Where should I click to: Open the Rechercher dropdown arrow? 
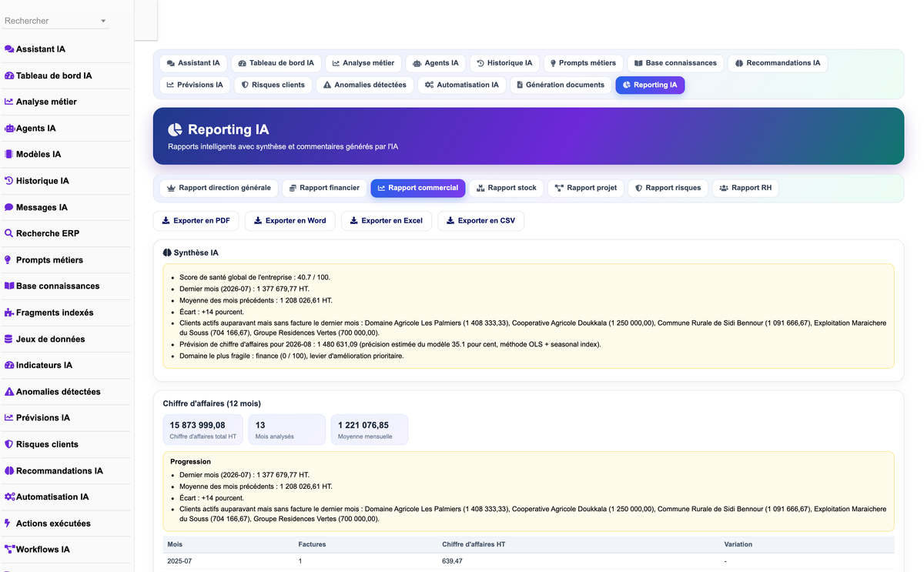pyautogui.click(x=103, y=22)
